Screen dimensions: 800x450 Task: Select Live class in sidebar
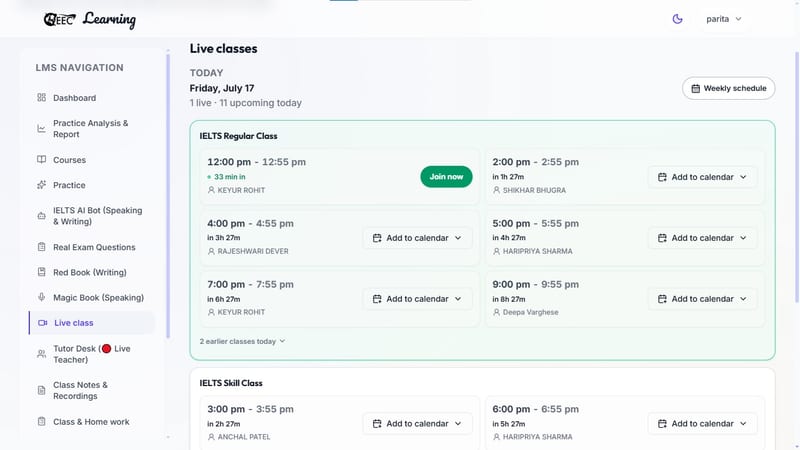[92, 322]
